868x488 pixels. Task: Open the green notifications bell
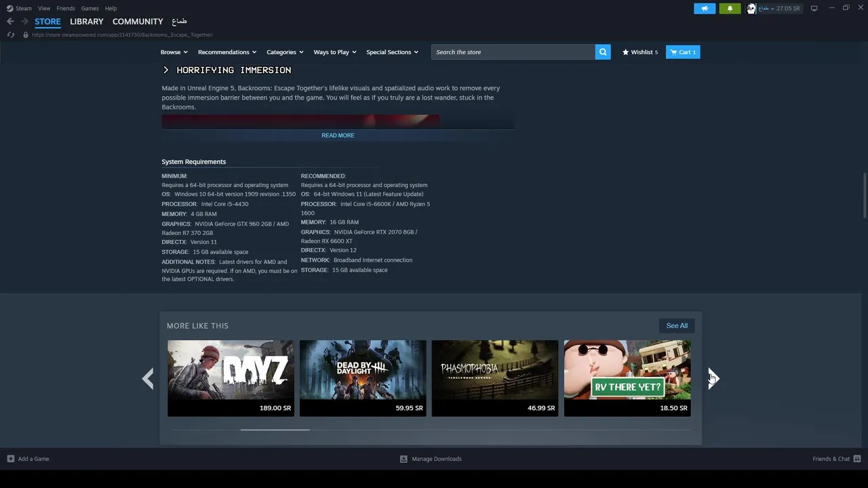coord(730,8)
